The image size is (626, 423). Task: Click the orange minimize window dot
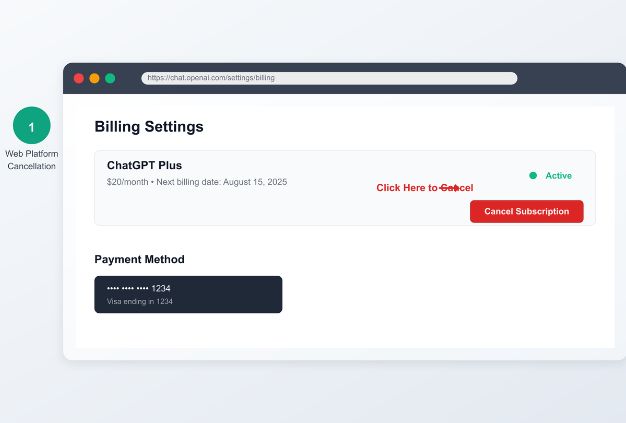coord(94,78)
